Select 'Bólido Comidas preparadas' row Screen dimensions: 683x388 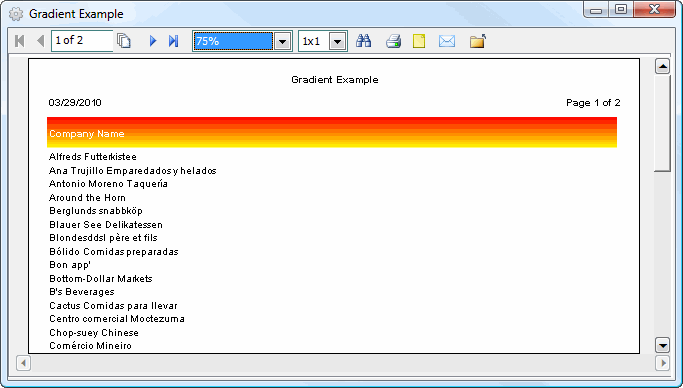pyautogui.click(x=114, y=252)
